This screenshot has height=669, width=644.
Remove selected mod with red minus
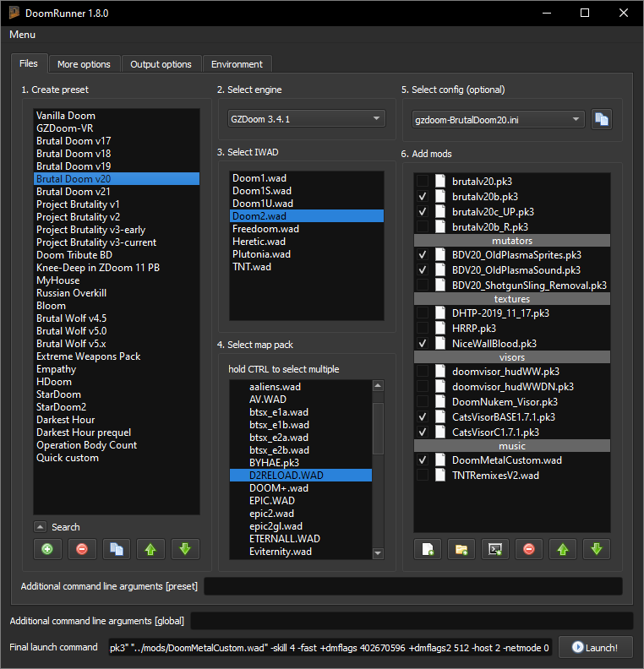[x=529, y=549]
